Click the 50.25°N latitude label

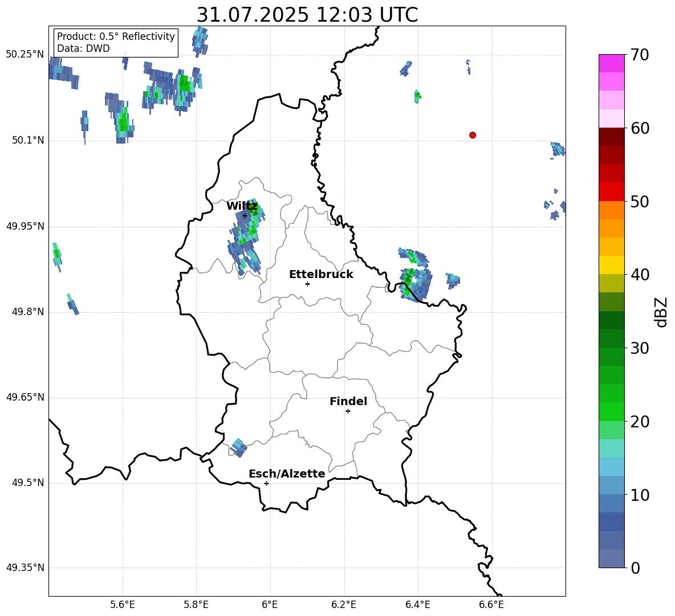pos(25,55)
